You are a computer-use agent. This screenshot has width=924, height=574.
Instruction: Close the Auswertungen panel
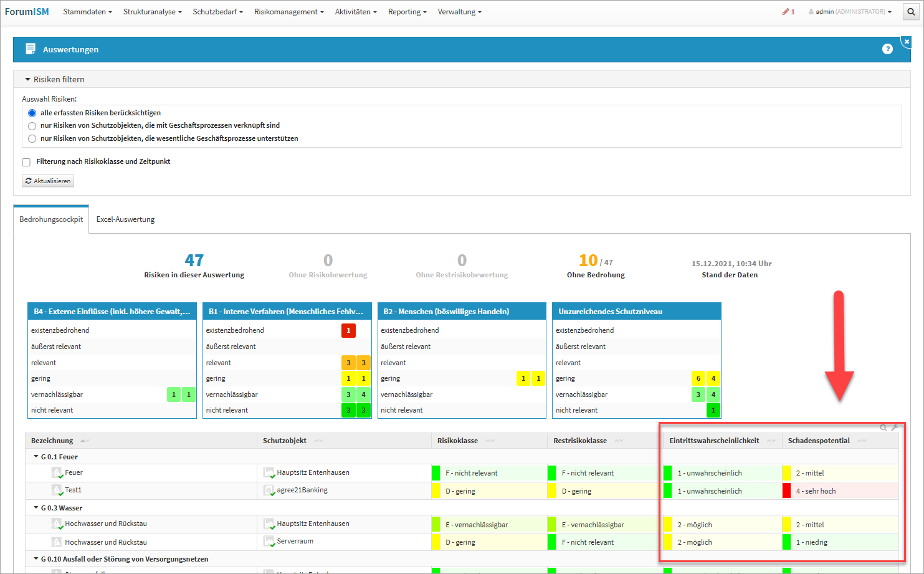coord(907,42)
